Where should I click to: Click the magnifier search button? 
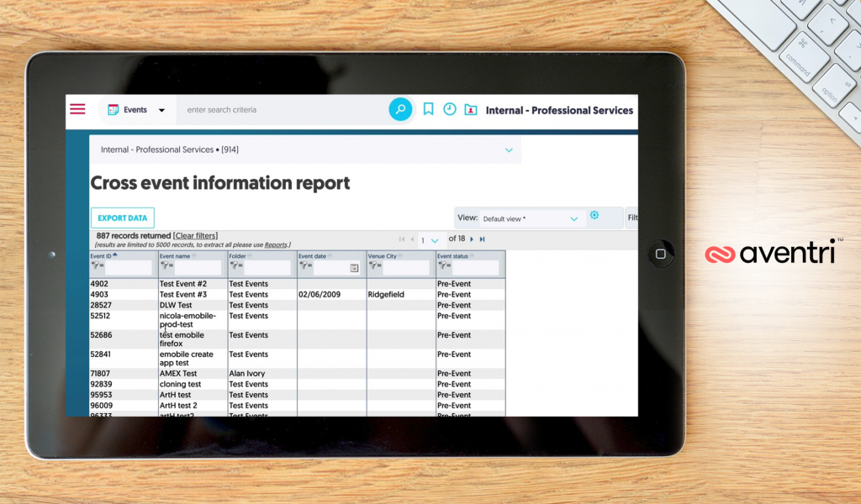400,109
